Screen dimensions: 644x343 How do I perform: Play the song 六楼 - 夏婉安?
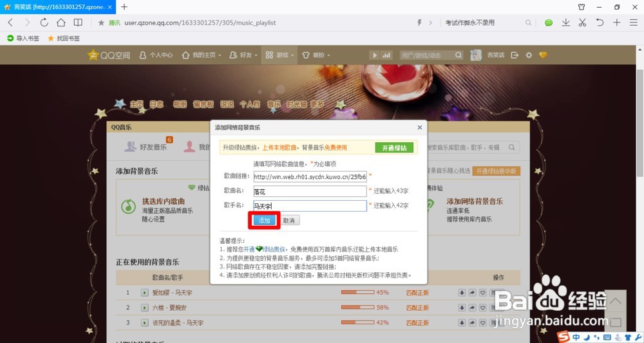click(144, 308)
